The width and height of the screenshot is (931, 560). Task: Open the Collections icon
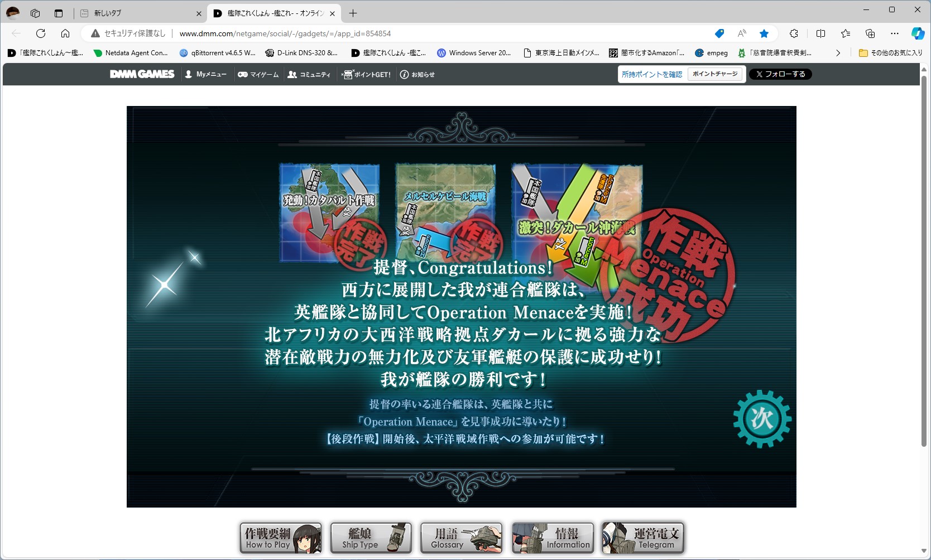coord(870,33)
